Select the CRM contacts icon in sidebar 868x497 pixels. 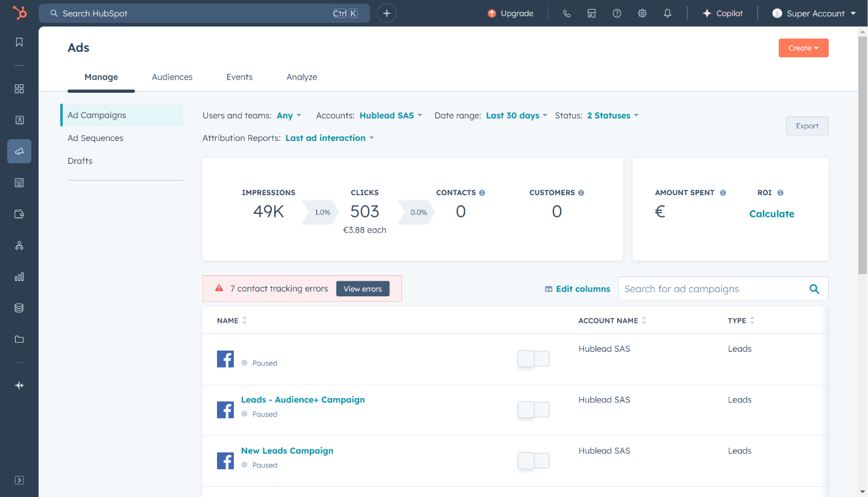point(19,120)
